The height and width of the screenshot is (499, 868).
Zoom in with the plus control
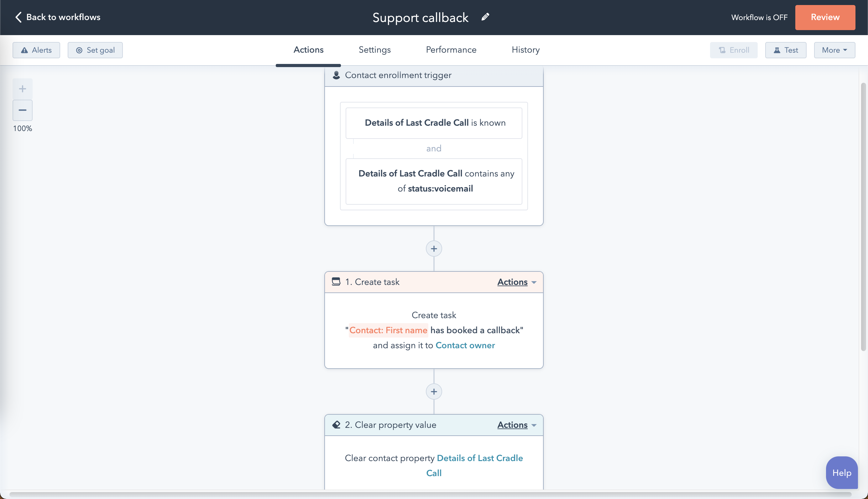[x=23, y=89]
